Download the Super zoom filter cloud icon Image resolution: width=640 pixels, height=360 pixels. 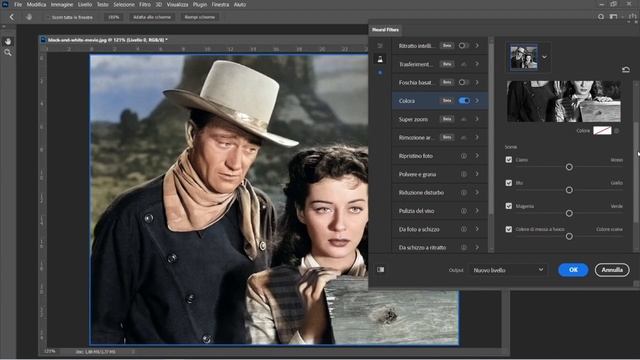[463, 119]
